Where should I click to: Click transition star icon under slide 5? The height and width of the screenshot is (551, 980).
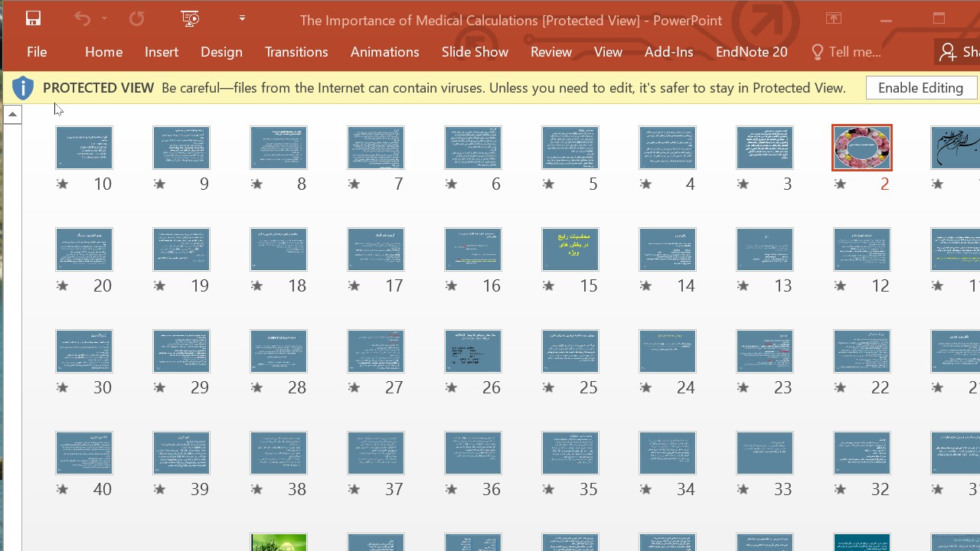click(548, 184)
